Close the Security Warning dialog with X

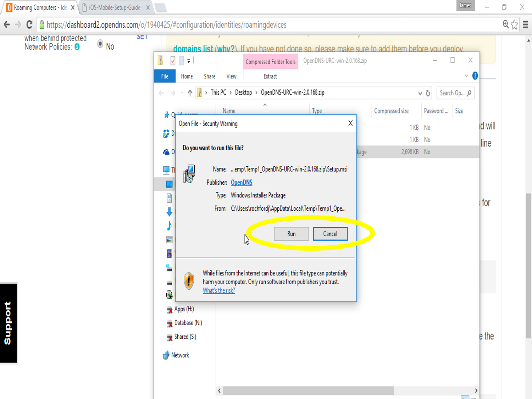(x=350, y=123)
